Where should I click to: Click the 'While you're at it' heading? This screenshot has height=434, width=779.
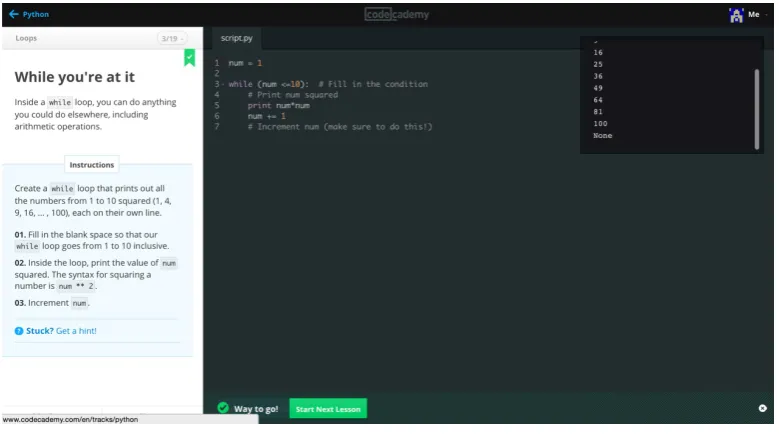[x=75, y=77]
